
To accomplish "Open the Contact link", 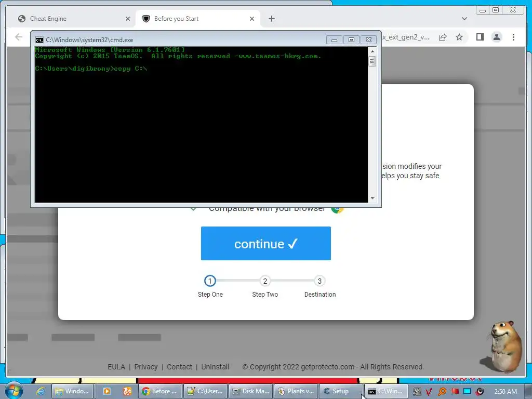I will [179, 367].
